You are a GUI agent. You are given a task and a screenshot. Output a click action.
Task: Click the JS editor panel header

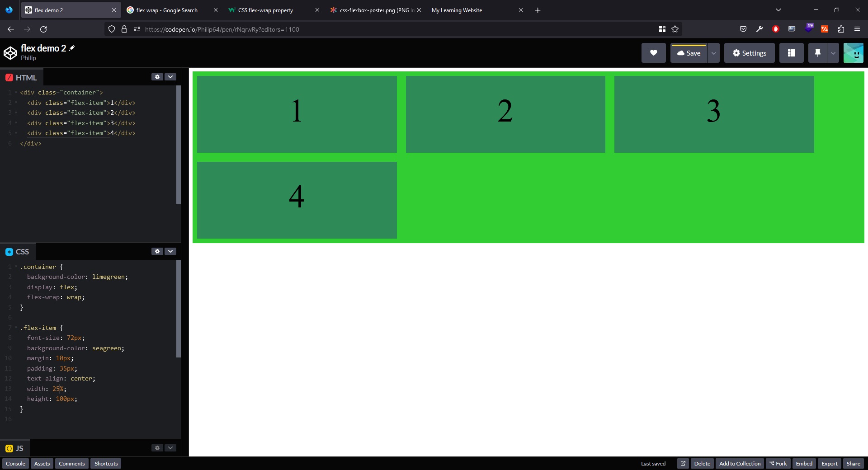15,448
